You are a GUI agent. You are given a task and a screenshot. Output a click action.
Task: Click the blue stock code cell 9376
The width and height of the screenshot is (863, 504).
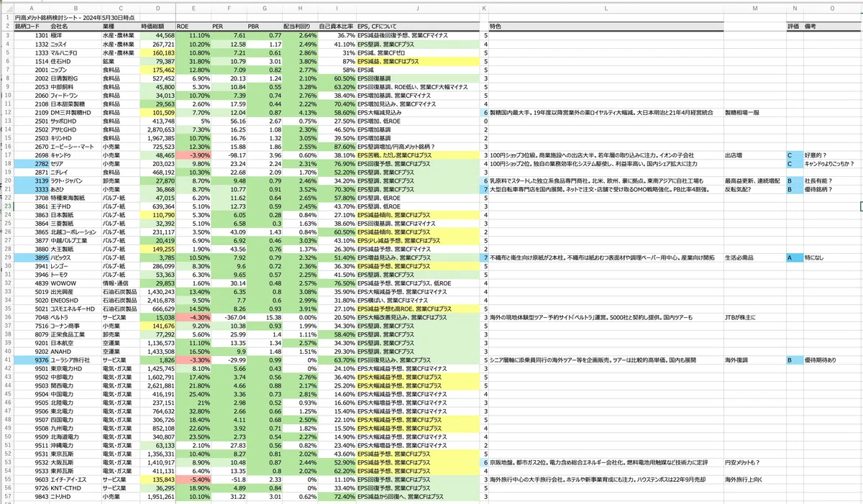tap(32, 359)
